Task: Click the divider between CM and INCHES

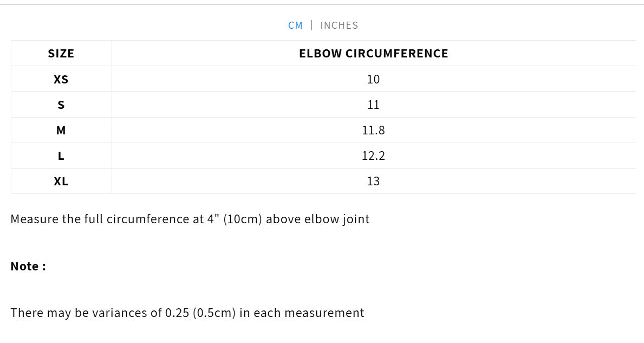Action: (311, 25)
